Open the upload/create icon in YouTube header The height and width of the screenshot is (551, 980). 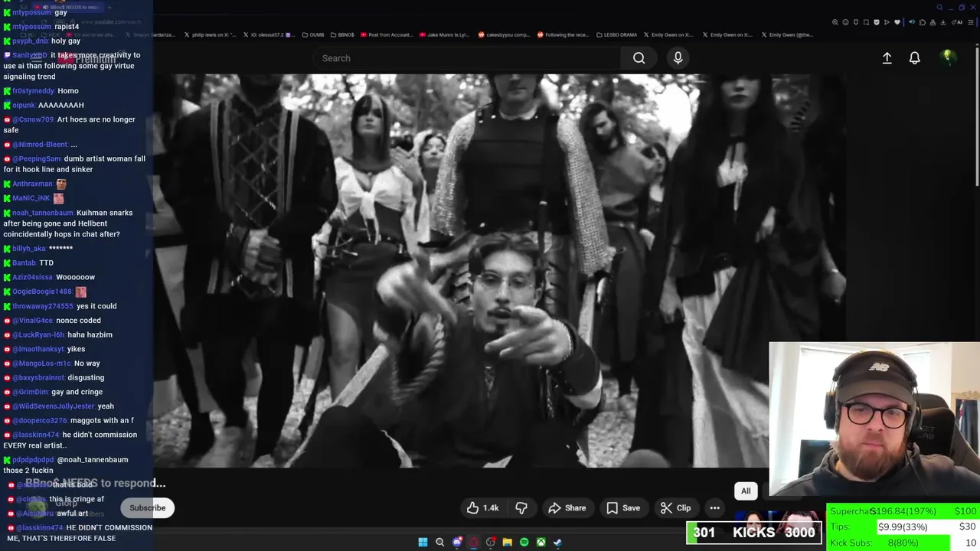pos(887,58)
